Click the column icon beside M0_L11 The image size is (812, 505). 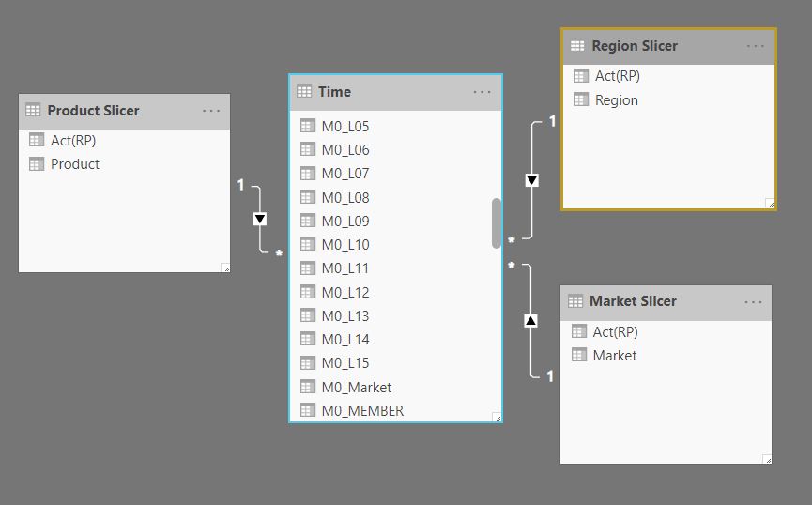(308, 268)
